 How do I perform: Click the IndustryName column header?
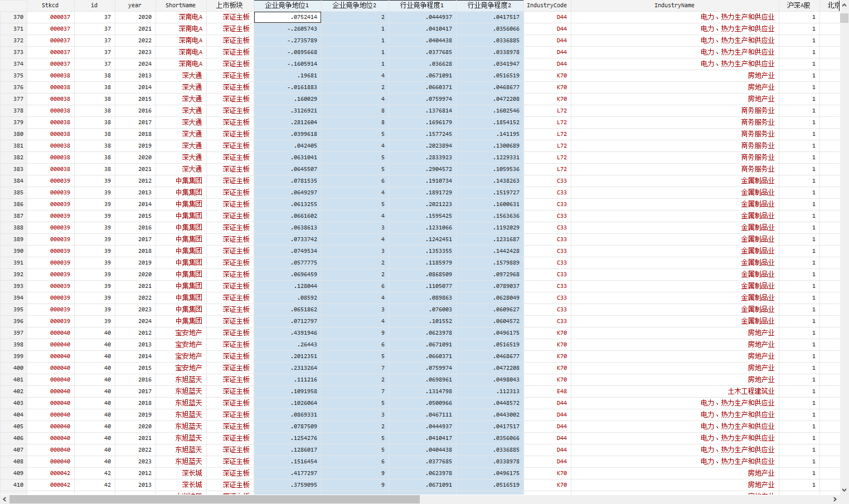pos(675,5)
